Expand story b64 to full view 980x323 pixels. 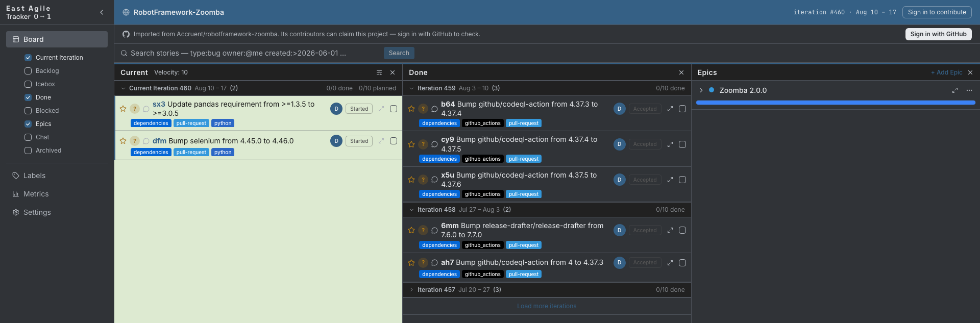coord(670,109)
